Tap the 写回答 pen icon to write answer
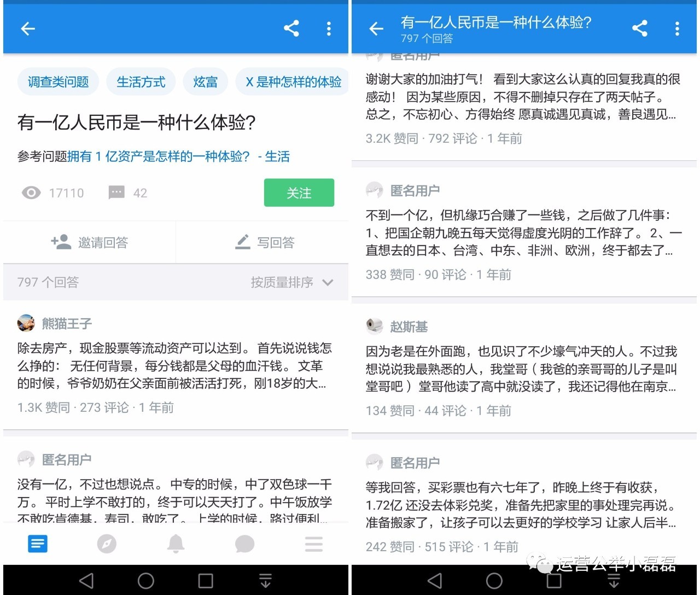This screenshot has width=700, height=595. coord(242,242)
